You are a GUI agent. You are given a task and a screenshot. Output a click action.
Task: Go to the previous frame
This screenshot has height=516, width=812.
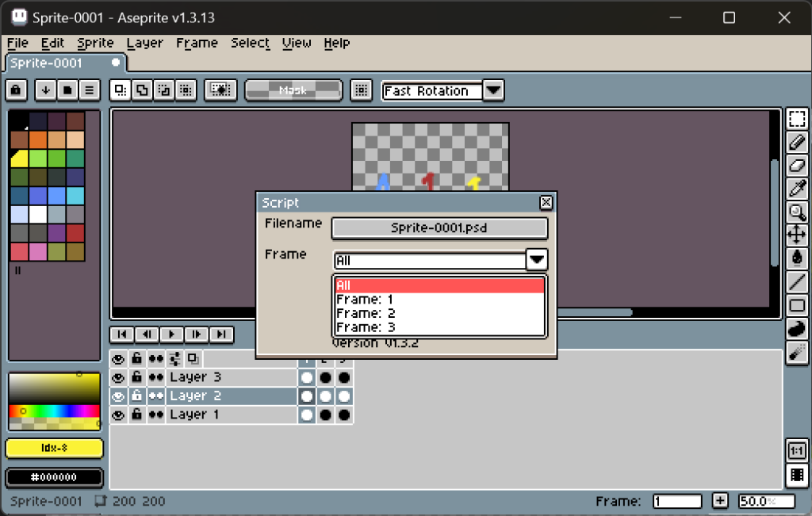coord(147,334)
